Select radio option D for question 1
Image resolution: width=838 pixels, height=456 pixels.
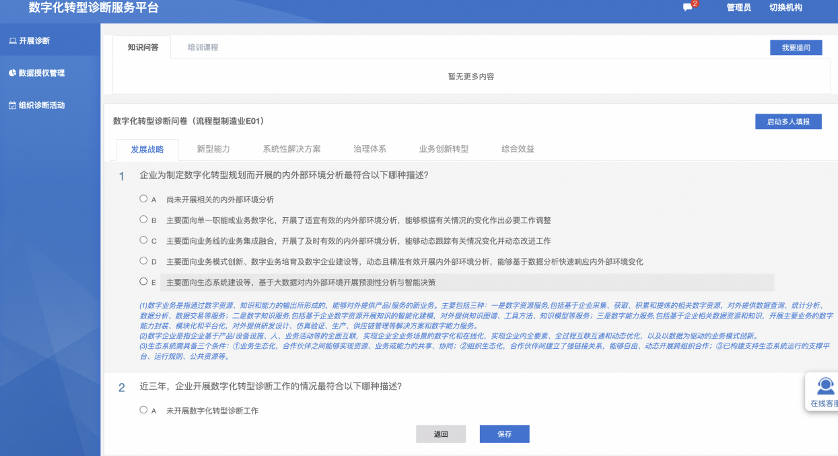[143, 260]
